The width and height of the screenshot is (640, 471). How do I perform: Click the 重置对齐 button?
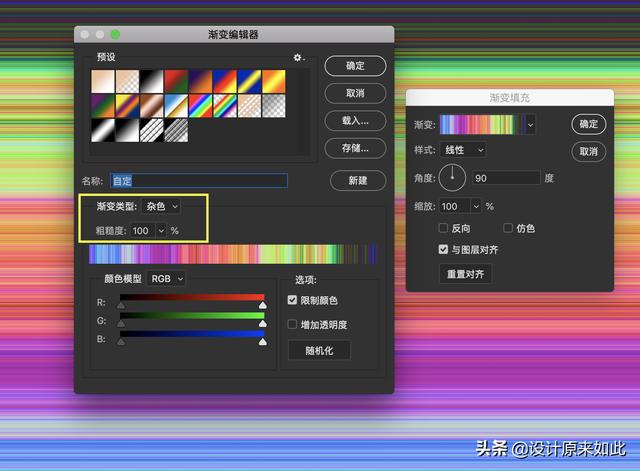[x=465, y=274]
